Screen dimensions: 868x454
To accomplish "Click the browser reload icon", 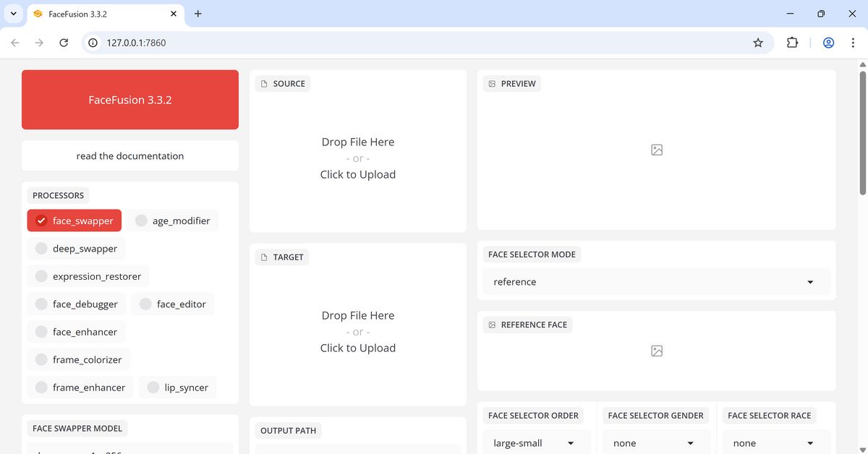I will (x=64, y=43).
